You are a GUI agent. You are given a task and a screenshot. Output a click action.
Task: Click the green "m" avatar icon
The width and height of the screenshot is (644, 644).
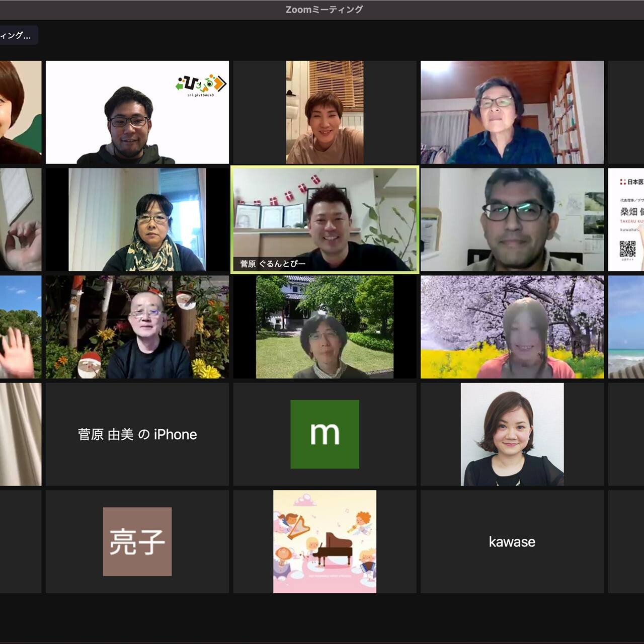(x=325, y=434)
